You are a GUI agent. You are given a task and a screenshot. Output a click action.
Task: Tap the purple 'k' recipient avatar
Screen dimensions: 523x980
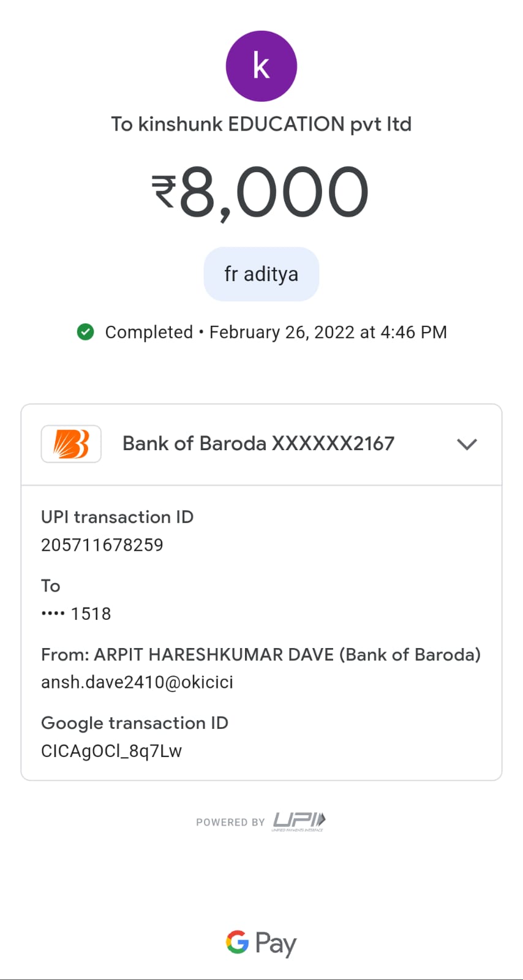click(261, 66)
